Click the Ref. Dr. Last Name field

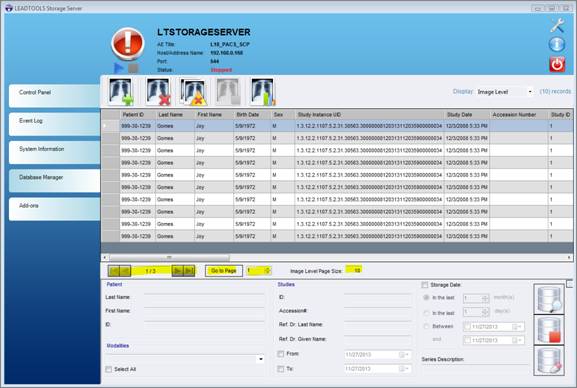(378, 324)
